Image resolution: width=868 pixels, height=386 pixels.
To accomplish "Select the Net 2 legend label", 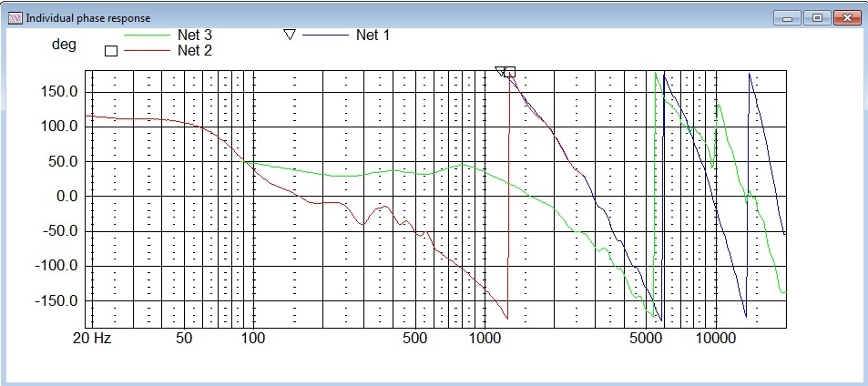I will [x=194, y=51].
